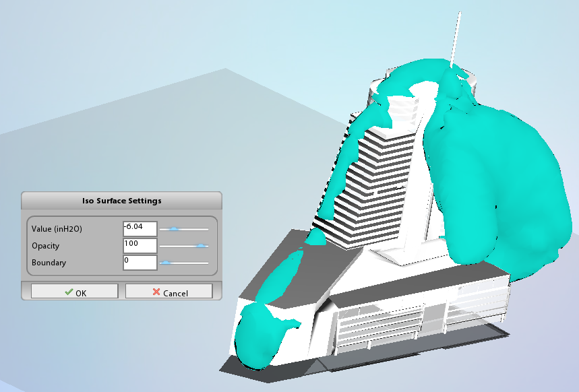Click the OK button
The height and width of the screenshot is (392, 579).
click(75, 291)
